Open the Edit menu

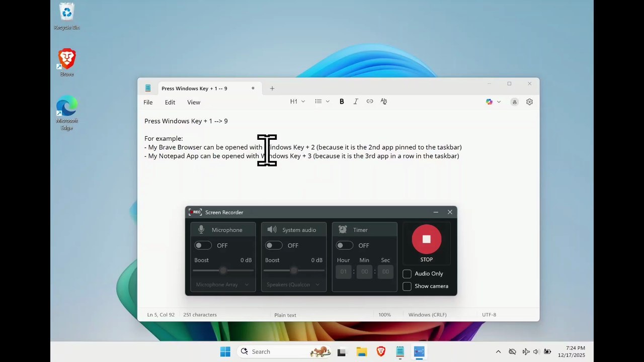point(170,102)
